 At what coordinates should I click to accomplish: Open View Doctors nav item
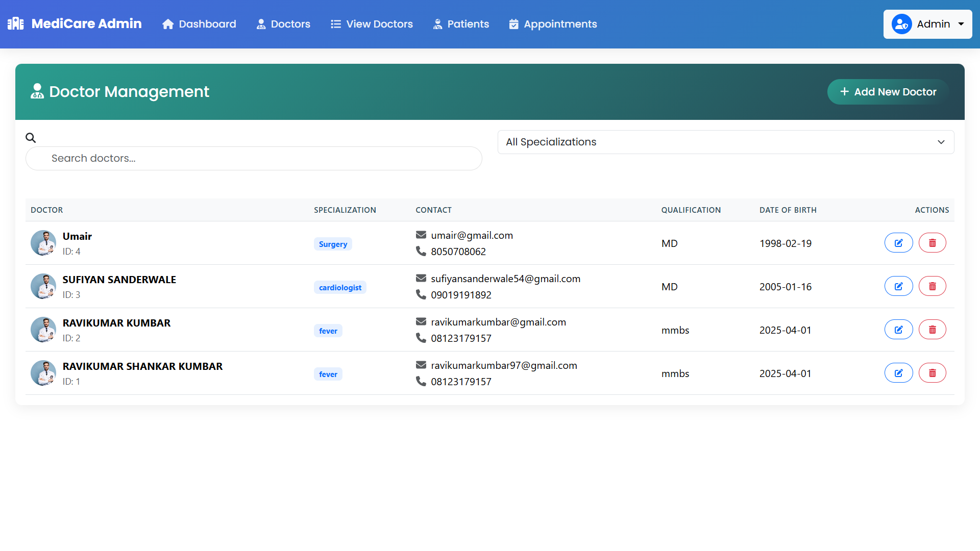click(372, 24)
